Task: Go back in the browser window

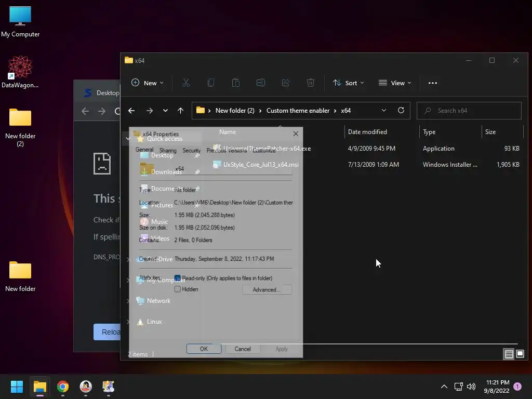Action: point(85,111)
